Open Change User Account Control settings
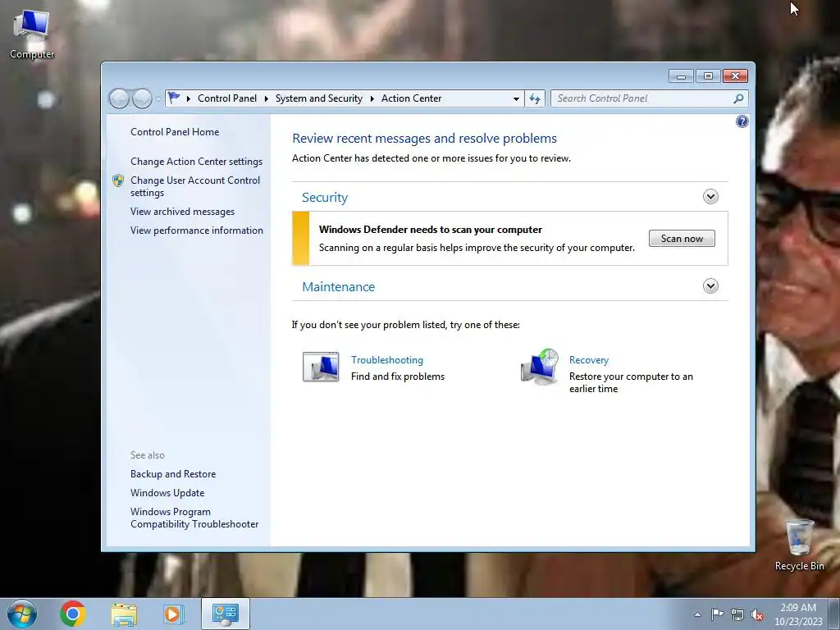 [195, 186]
